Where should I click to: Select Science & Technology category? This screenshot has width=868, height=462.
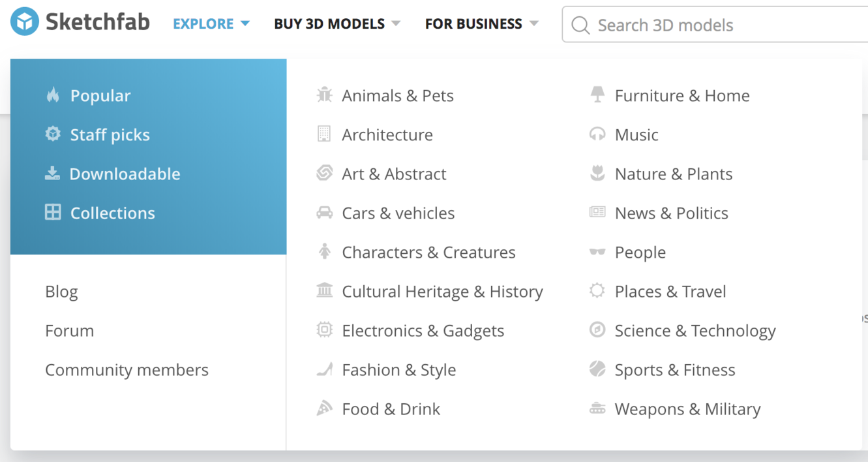tap(695, 331)
